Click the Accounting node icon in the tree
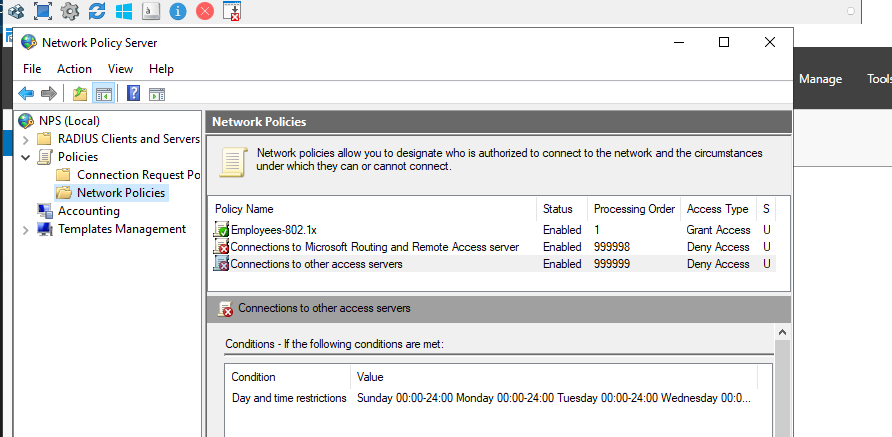Image resolution: width=892 pixels, height=437 pixels. click(45, 211)
